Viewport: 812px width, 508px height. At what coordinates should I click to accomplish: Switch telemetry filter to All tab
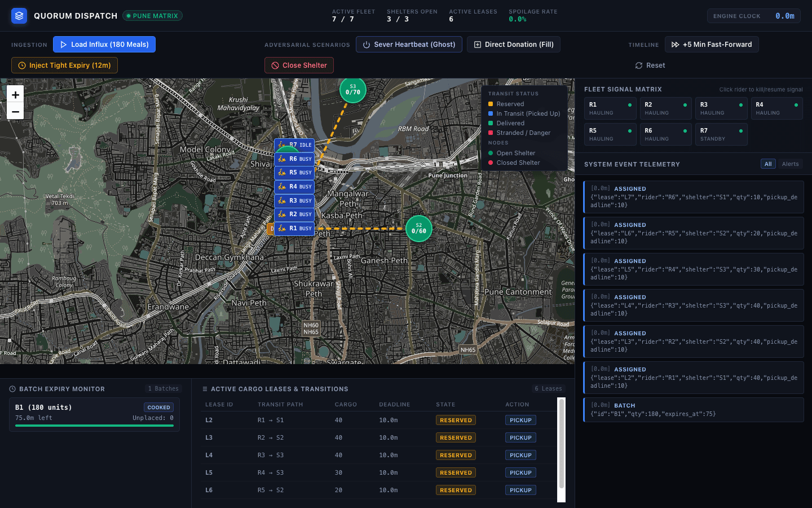768,164
